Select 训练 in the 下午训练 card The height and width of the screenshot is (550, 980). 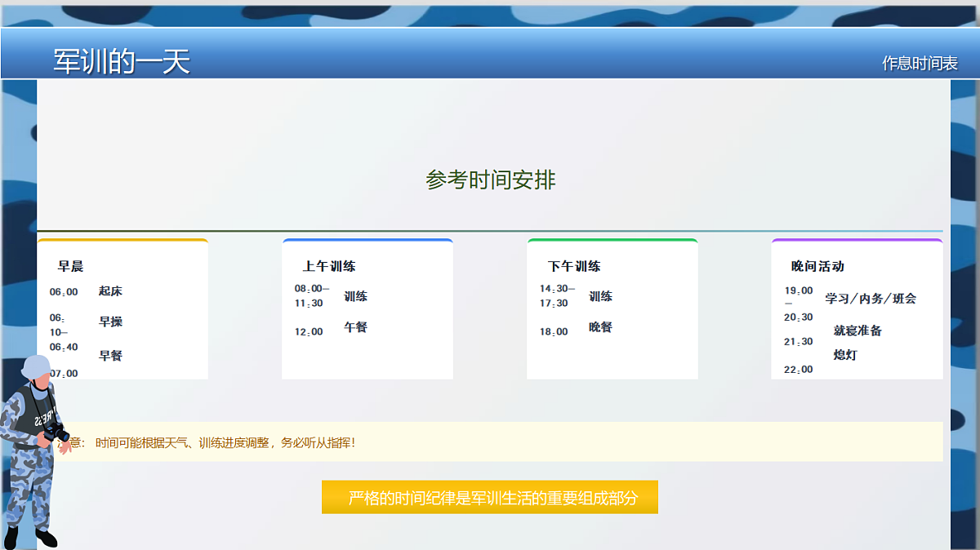pyautogui.click(x=600, y=296)
